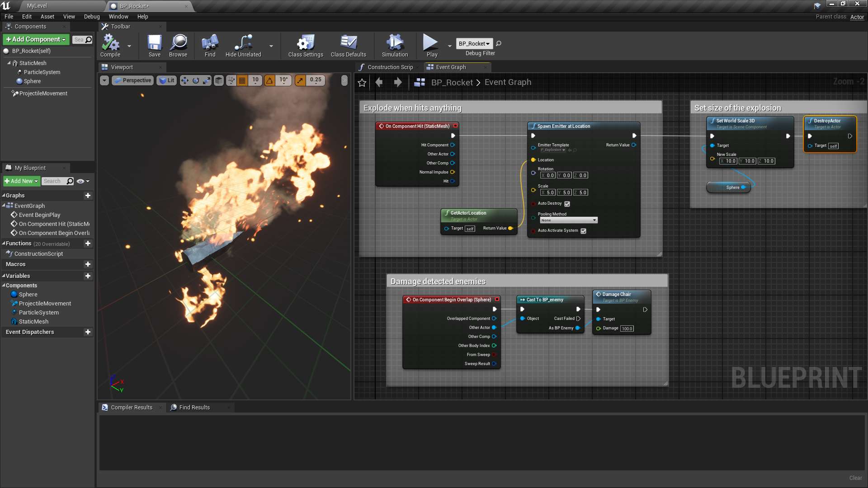This screenshot has height=488, width=868.
Task: Open Class Defaults
Action: (x=348, y=45)
